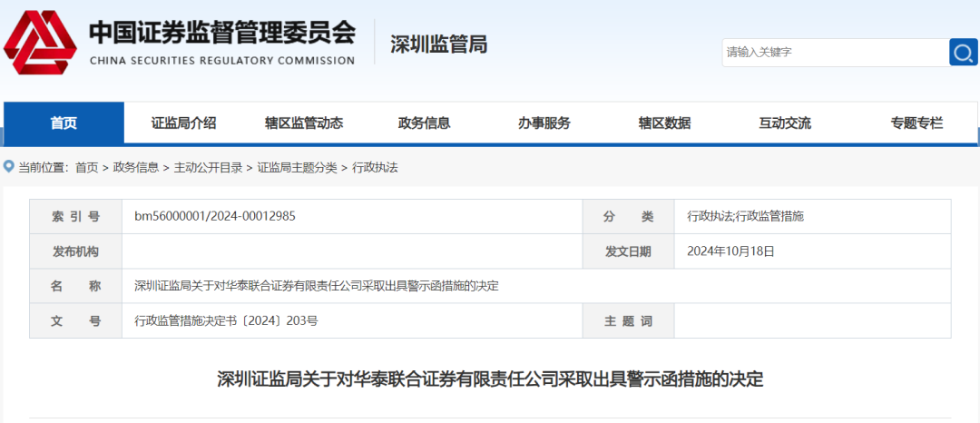Image resolution: width=980 pixels, height=423 pixels.
Task: Open the 证监局介绍 menu item
Action: (183, 123)
